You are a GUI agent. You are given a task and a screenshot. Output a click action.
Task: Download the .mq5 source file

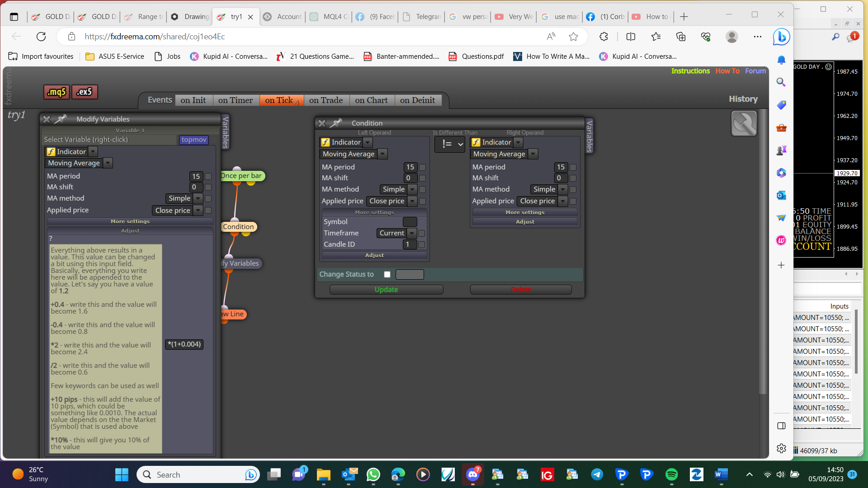pos(57,92)
